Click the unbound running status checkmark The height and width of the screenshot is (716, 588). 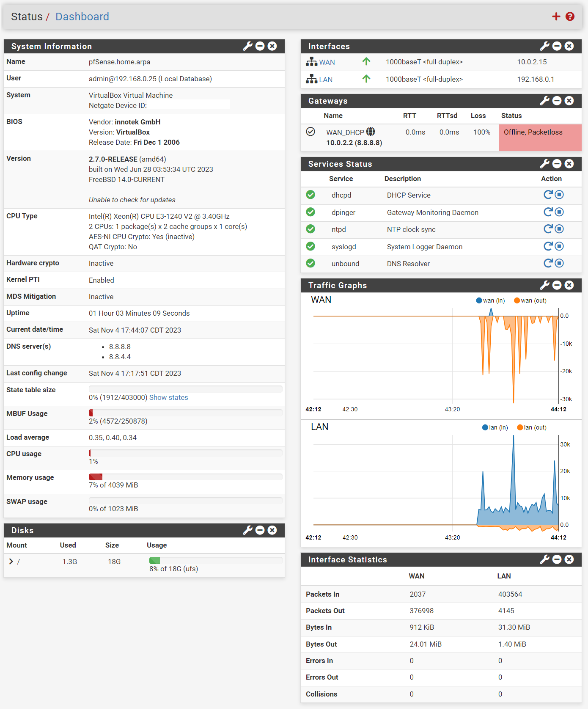click(310, 263)
